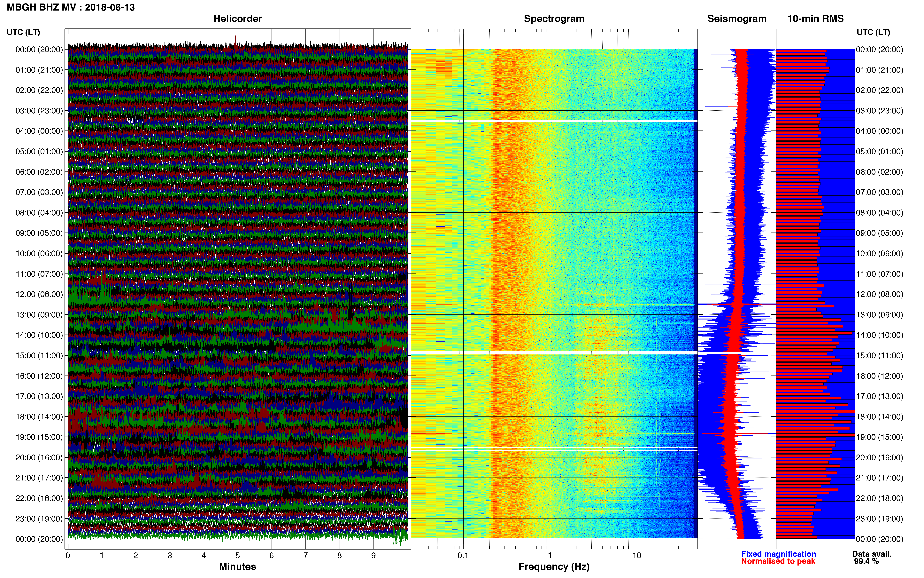This screenshot has width=924, height=578.
Task: Select the 'Helicorder' panel heading
Action: [238, 18]
